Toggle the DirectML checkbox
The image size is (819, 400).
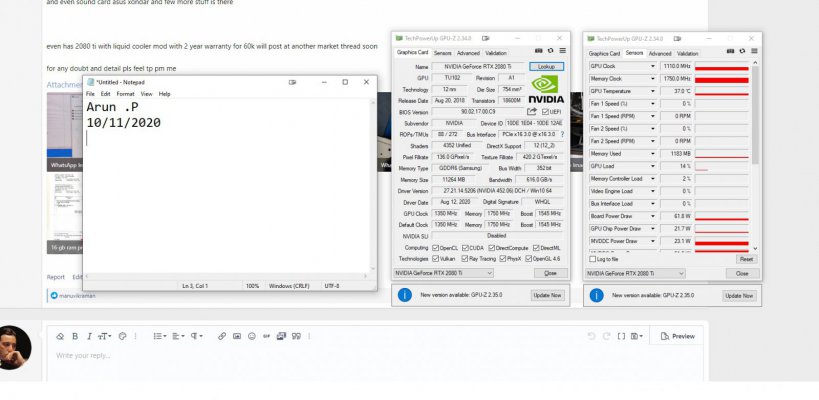click(x=536, y=248)
